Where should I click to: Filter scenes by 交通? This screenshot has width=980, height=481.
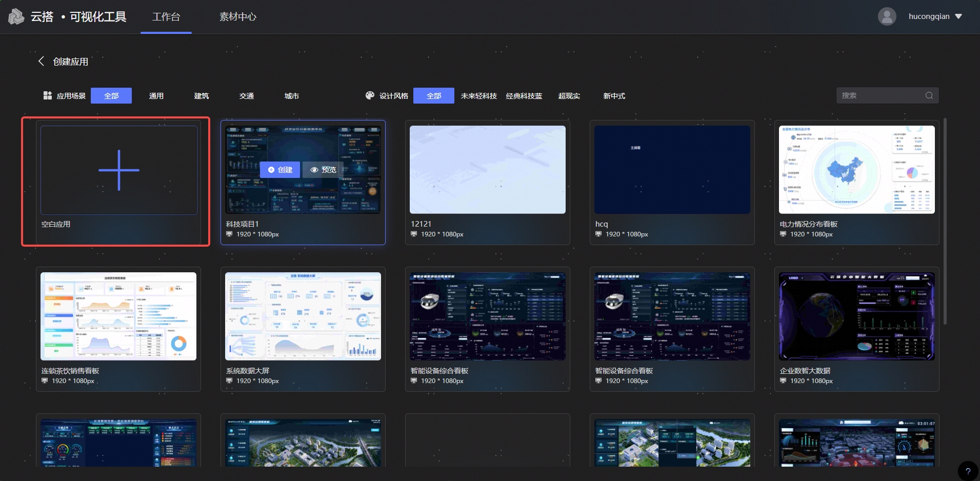point(247,96)
